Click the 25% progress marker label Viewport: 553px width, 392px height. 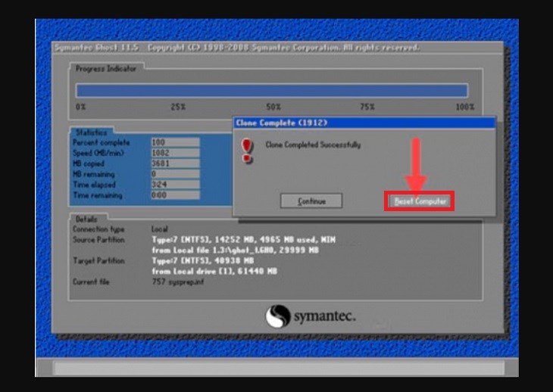click(178, 107)
